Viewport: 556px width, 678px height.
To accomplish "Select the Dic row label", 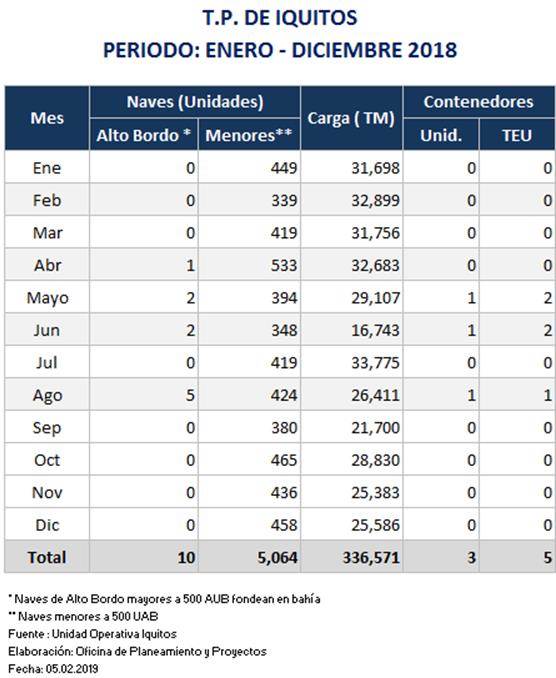I will point(47,525).
